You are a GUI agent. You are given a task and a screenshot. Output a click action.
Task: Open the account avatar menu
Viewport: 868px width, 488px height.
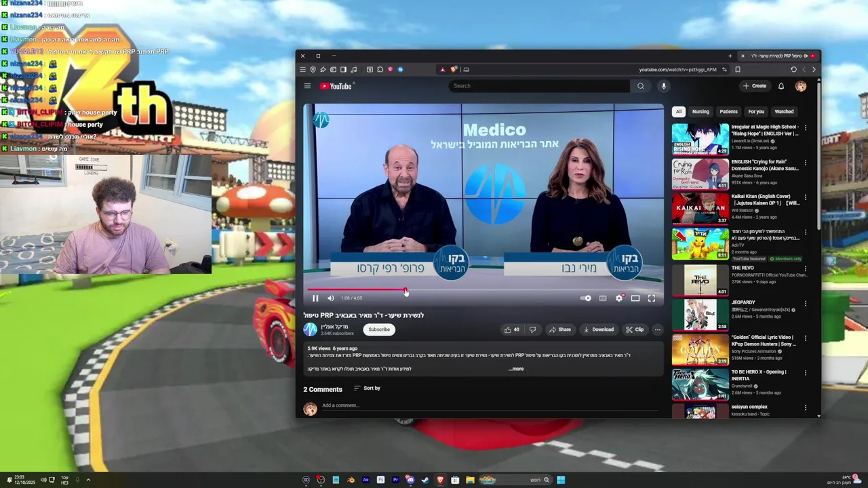pos(801,86)
